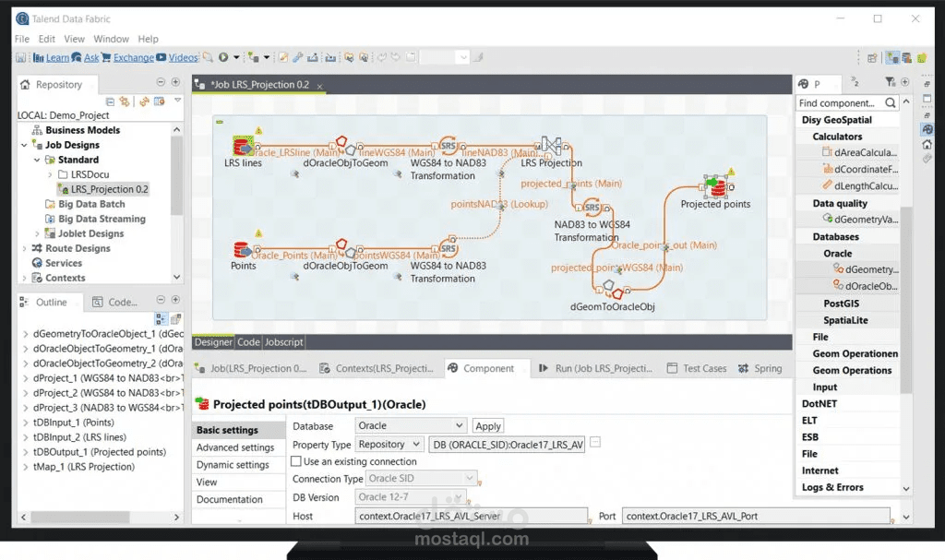Click the palette icon in right sidebar
This screenshot has height=560, width=945.
click(927, 129)
